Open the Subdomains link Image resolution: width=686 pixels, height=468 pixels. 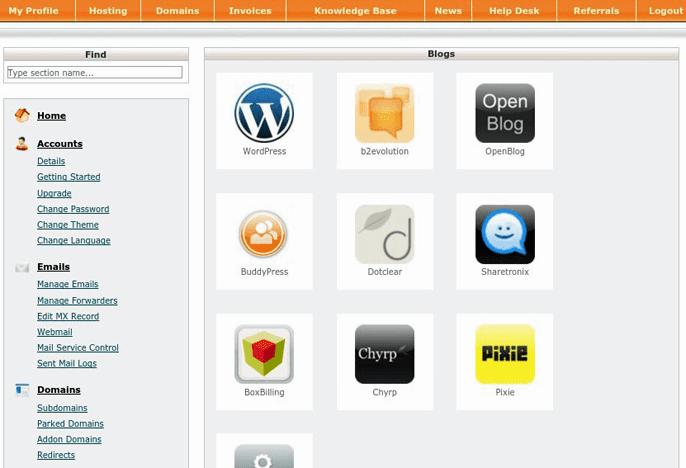click(62, 408)
